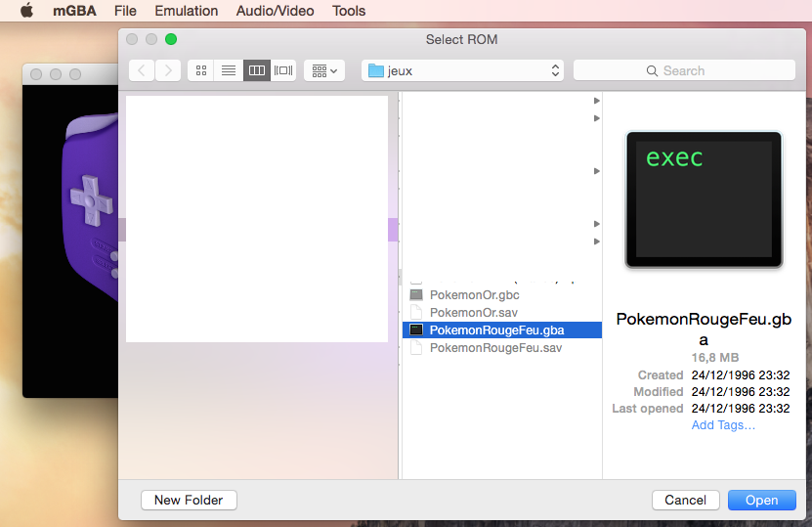Expand the fourth folder disclosure arrow
Screen dimensions: 812x527
(x=597, y=224)
